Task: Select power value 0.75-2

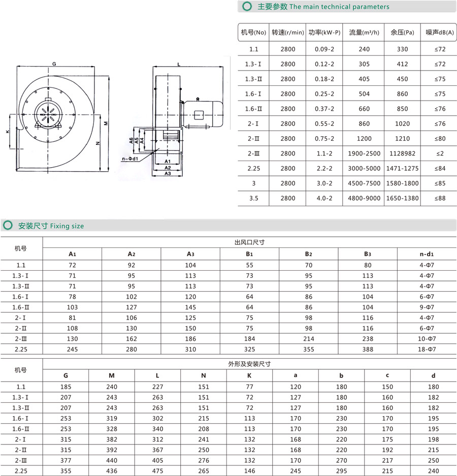Action: pos(324,138)
